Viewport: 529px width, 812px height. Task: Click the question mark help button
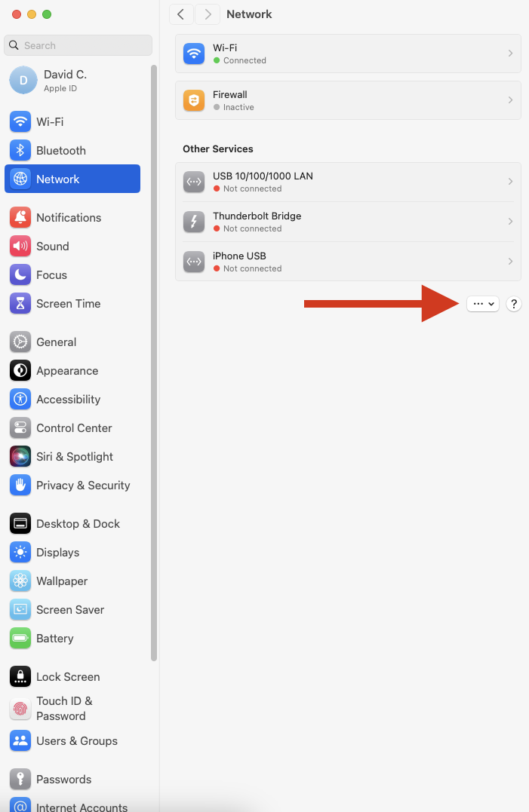513,304
